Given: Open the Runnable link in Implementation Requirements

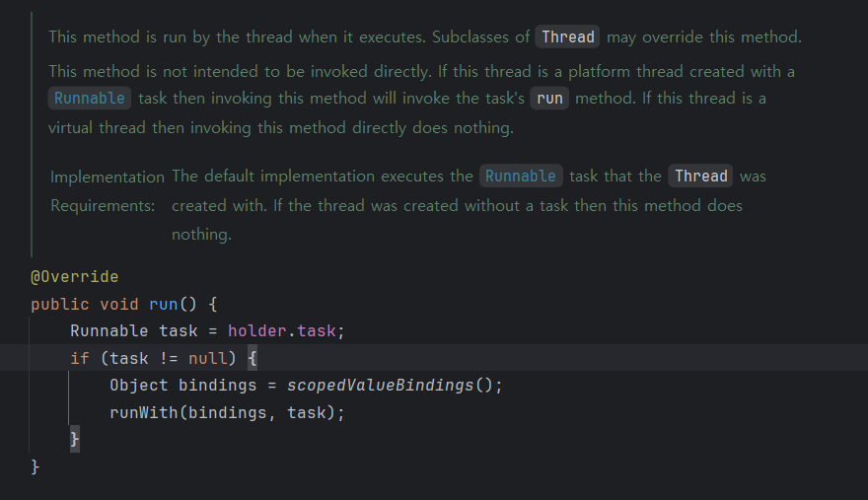Looking at the screenshot, I should (x=521, y=177).
